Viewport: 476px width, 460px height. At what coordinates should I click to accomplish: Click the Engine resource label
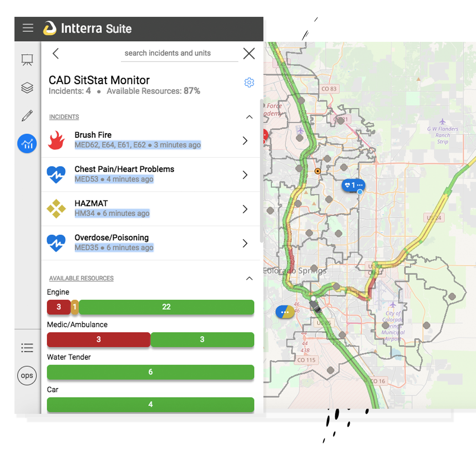pos(58,292)
